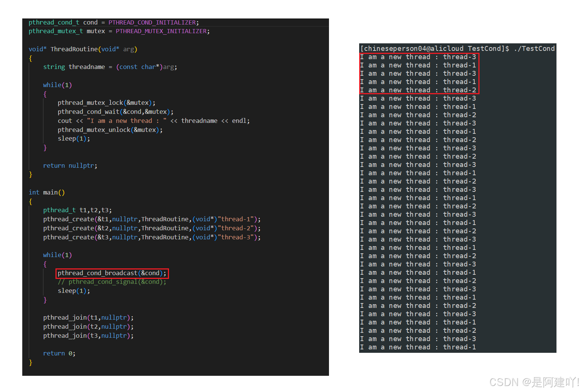The image size is (581, 392).
Task: Click the pthread_join(t3,nullptr) call
Action: [88, 336]
